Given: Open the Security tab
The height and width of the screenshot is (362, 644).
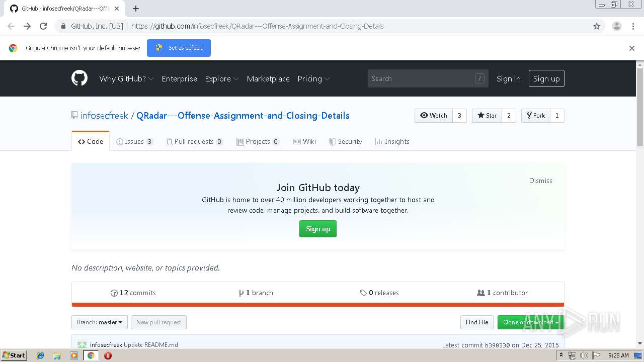Looking at the screenshot, I should pyautogui.click(x=345, y=141).
